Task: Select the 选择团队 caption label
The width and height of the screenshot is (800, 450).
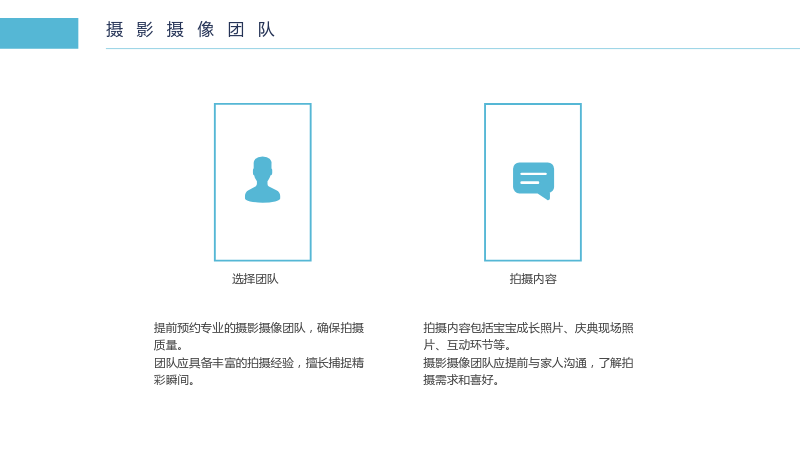Action: pyautogui.click(x=255, y=279)
